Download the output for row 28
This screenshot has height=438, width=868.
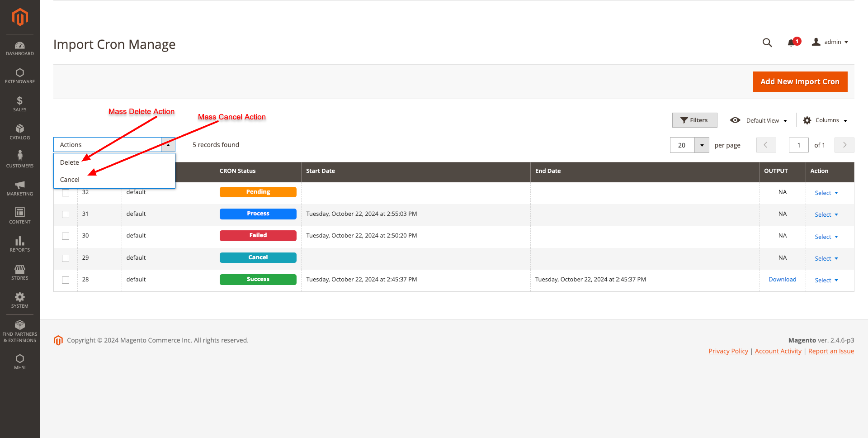pos(782,279)
